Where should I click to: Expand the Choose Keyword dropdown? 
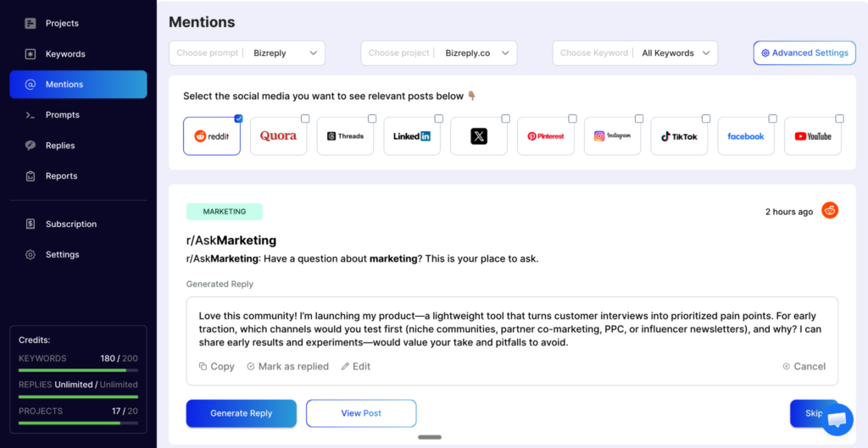coord(635,53)
